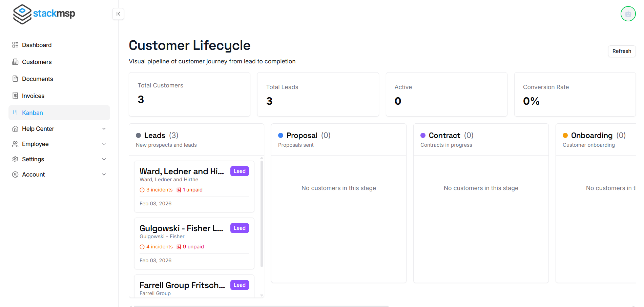
Task: Click the unpaid invoice icon on Gulgowski card
Action: (179, 247)
